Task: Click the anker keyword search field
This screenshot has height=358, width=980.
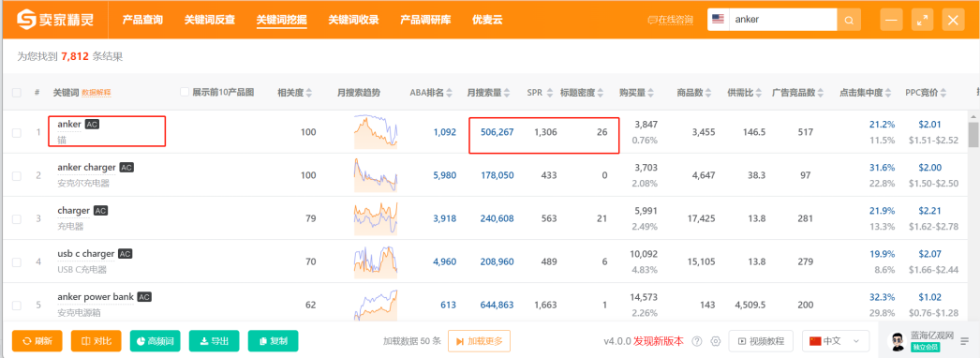Action: pos(784,20)
